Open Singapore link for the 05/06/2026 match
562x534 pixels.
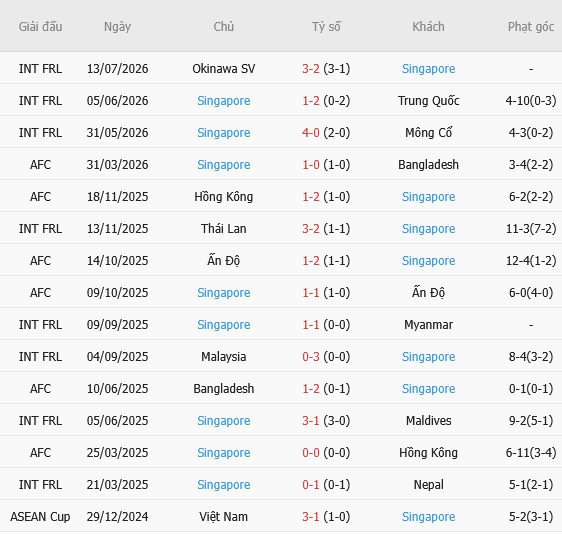(224, 101)
